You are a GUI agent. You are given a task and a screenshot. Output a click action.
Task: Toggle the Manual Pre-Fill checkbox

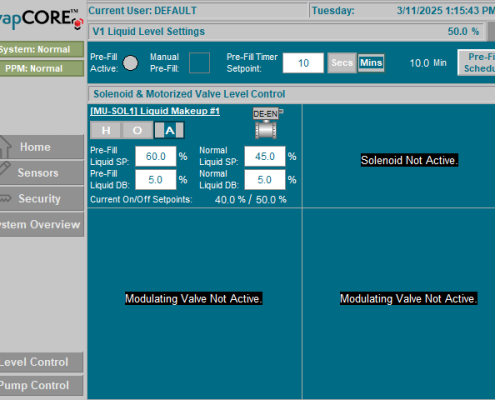pyautogui.click(x=199, y=63)
